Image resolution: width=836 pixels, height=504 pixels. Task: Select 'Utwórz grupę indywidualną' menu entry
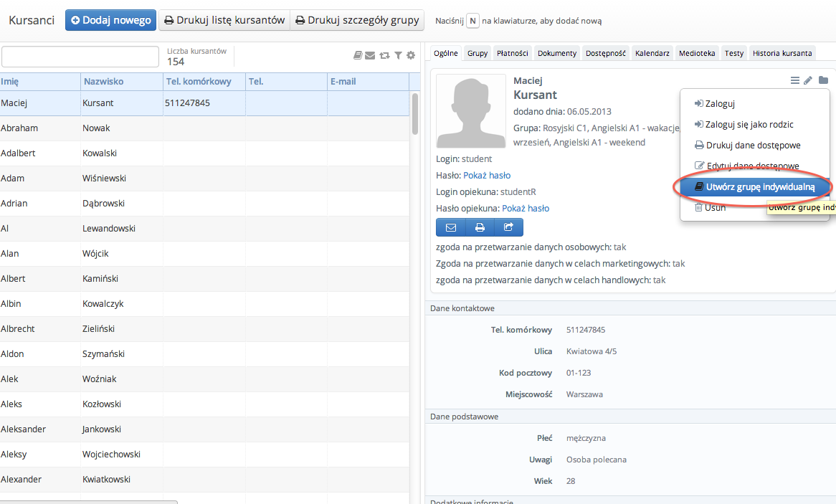coord(754,186)
